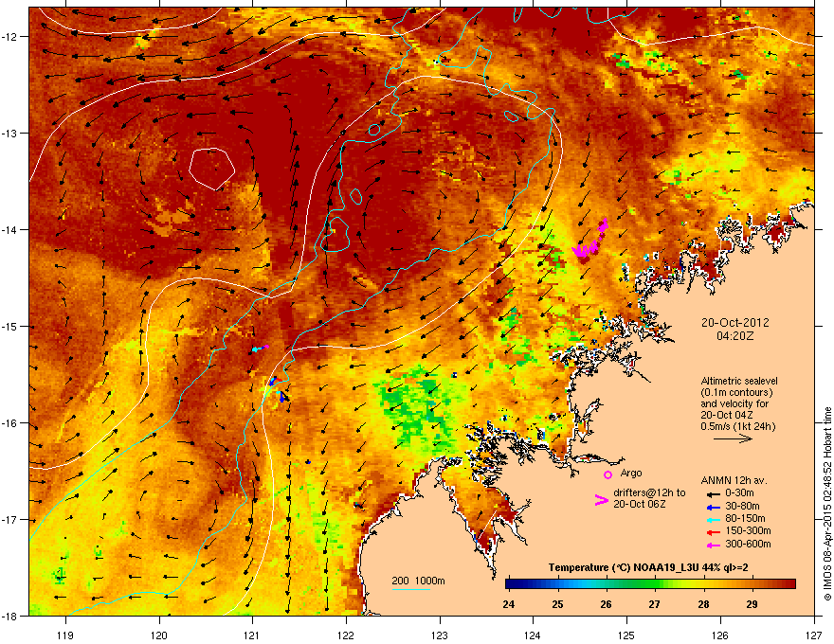Click the dark blue end of temperature colorbar

[x=512, y=583]
